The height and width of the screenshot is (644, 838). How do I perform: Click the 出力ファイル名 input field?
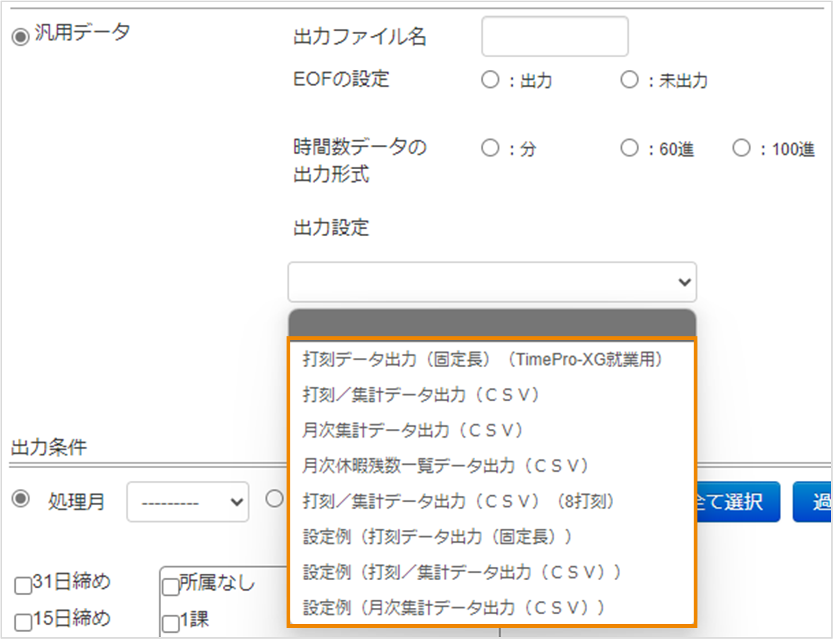pyautogui.click(x=554, y=36)
